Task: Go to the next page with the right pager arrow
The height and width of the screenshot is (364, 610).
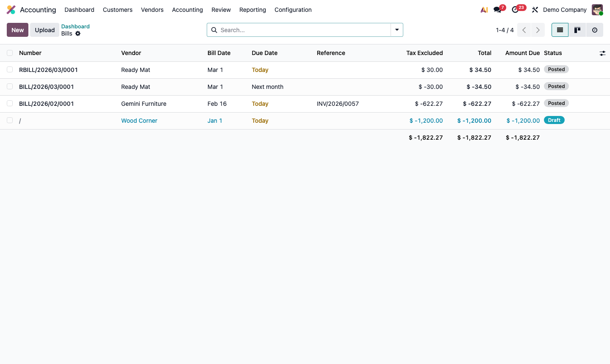Action: tap(538, 30)
